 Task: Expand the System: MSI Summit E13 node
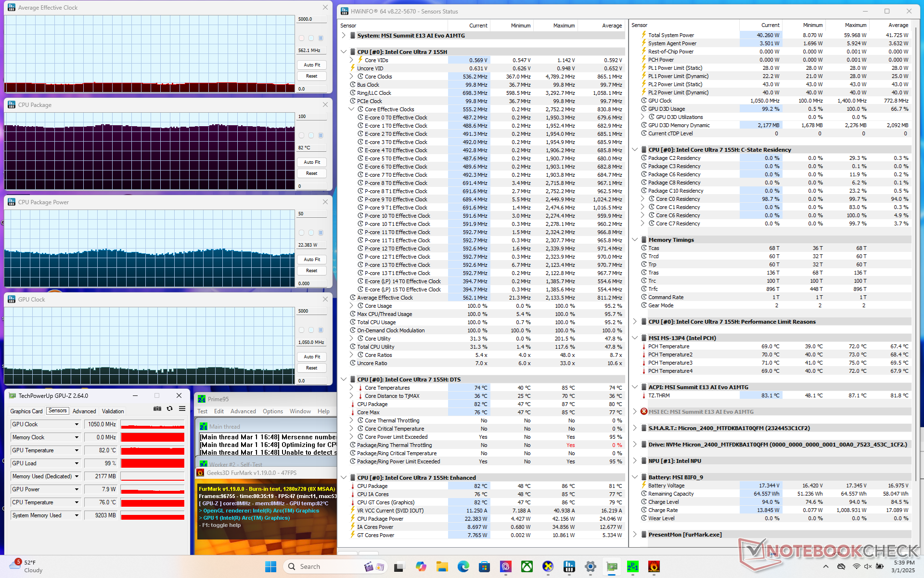344,35
